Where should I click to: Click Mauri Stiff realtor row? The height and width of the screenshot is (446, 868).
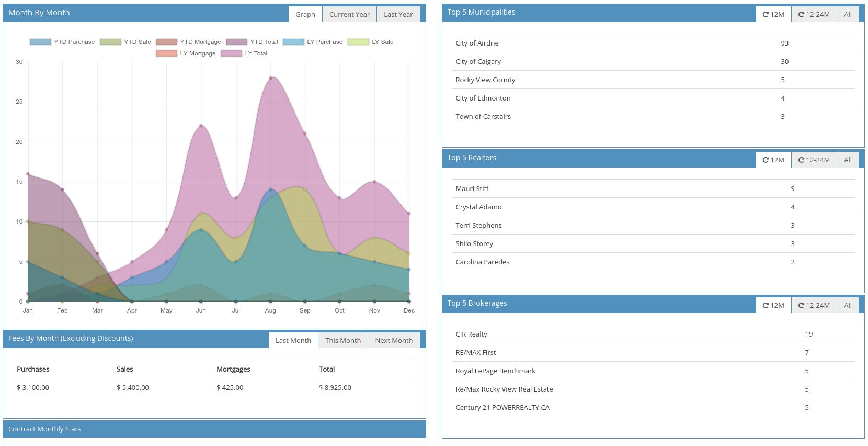653,188
